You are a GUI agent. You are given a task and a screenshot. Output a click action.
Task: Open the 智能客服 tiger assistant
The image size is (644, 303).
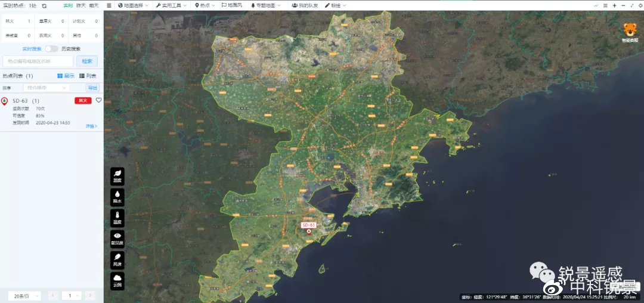coord(629,32)
